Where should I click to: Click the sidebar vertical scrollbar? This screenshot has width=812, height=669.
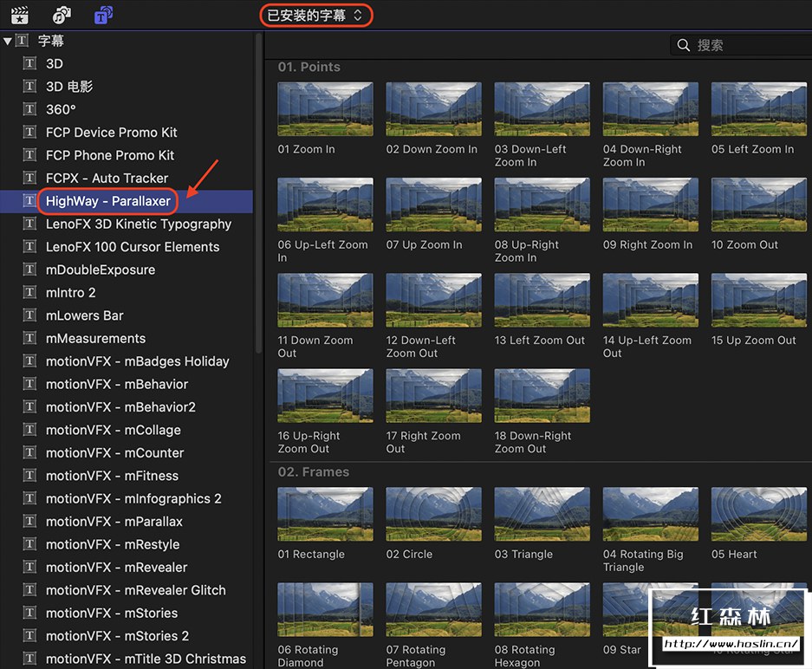pos(258,192)
